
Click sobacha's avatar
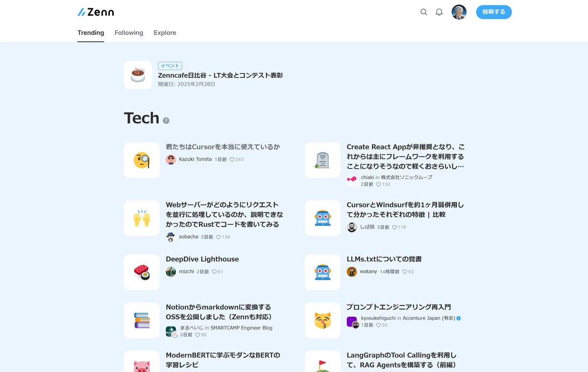pyautogui.click(x=171, y=237)
